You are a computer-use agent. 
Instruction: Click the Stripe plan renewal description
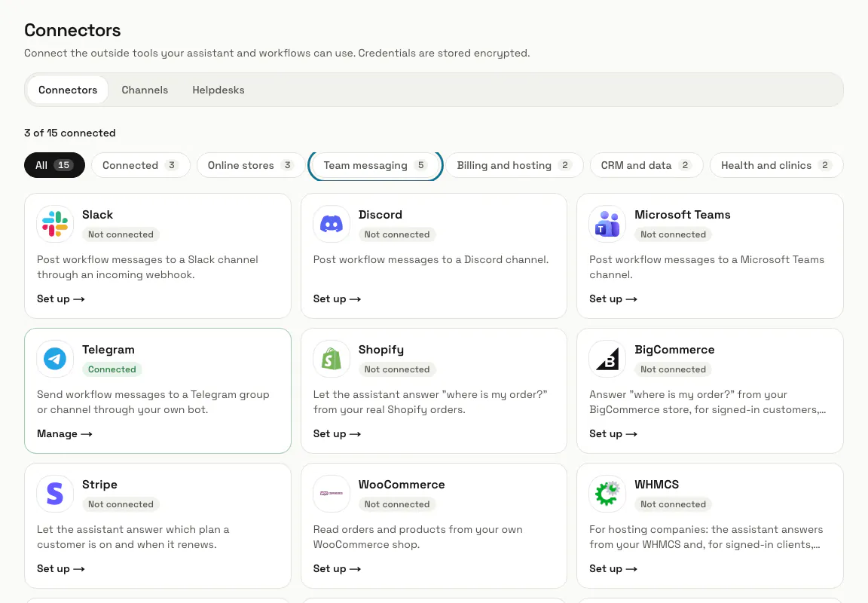tap(133, 537)
